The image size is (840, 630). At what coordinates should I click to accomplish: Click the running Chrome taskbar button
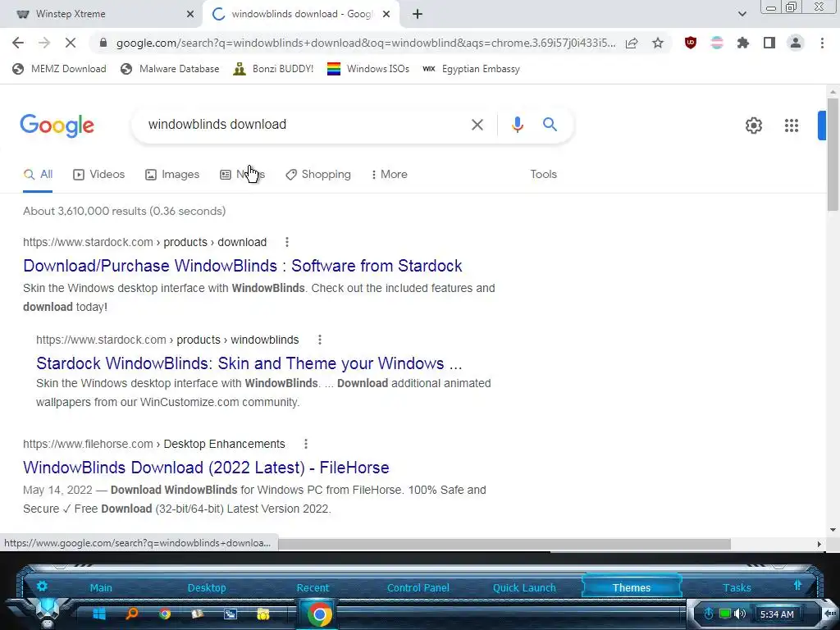pos(319,614)
